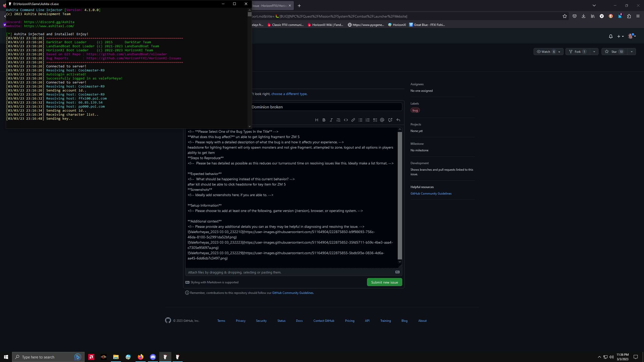This screenshot has height=362, width=644.
Task: Add a link with the link icon
Action: click(x=353, y=120)
